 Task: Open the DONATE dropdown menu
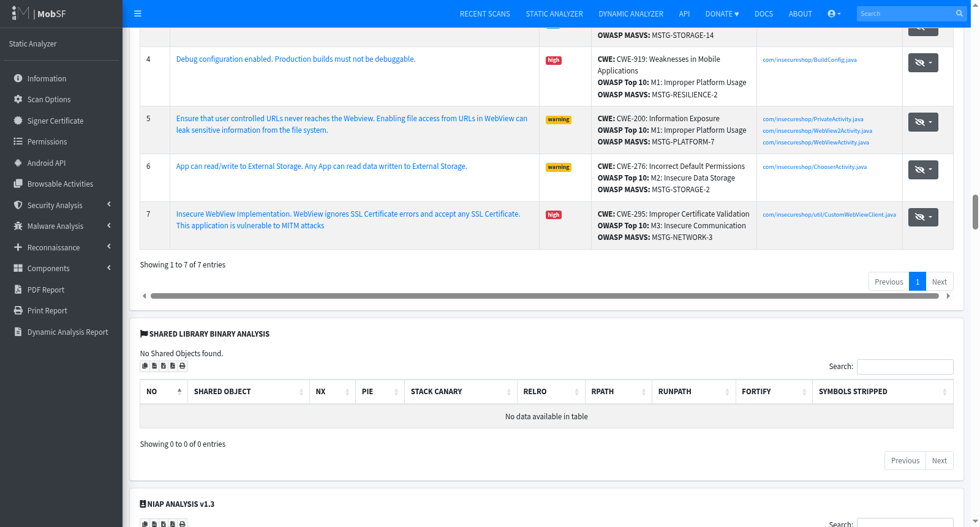coord(722,13)
